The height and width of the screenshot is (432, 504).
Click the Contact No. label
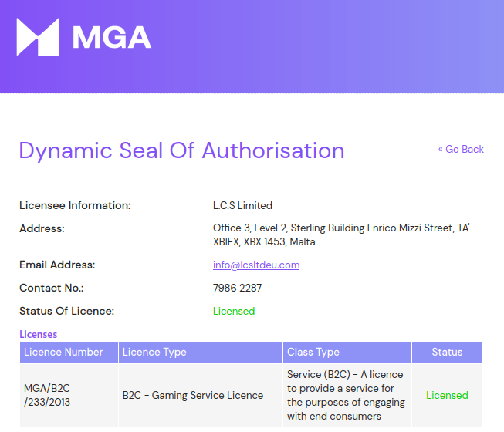[52, 288]
